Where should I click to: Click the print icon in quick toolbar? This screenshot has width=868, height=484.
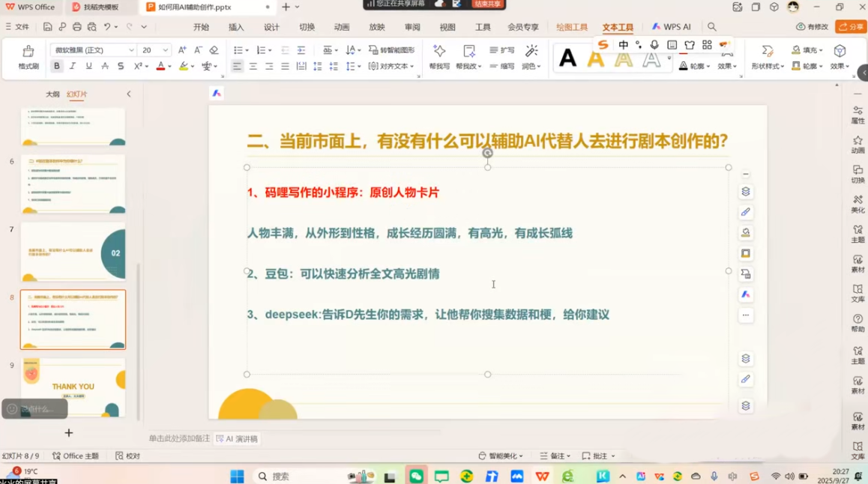click(76, 27)
